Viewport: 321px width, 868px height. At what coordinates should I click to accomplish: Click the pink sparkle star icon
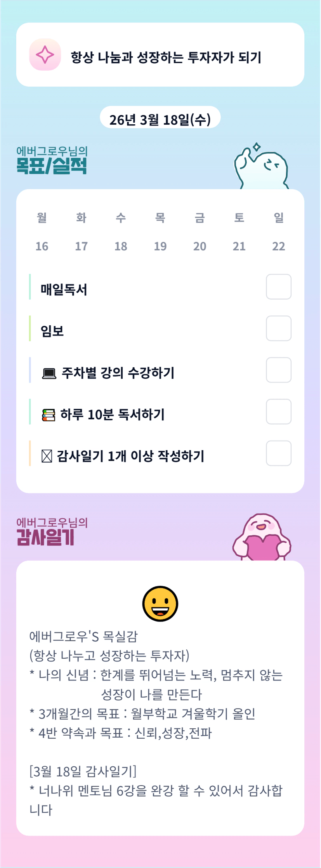(45, 55)
